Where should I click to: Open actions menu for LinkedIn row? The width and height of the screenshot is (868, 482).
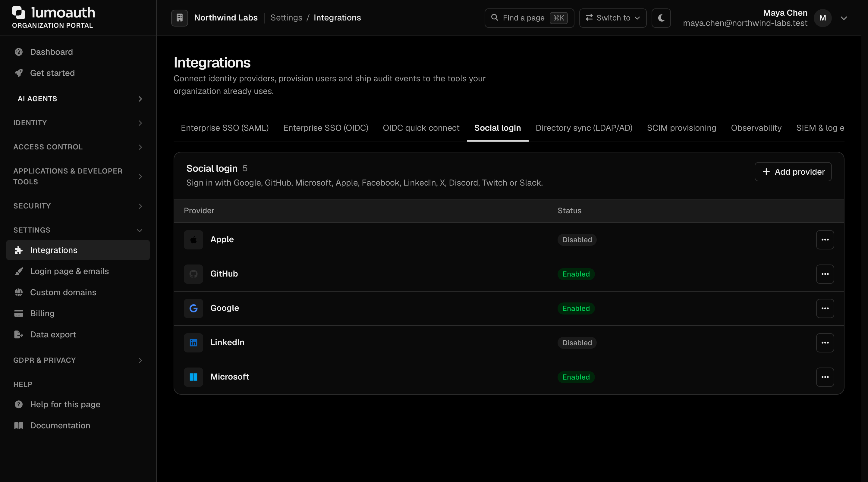tap(825, 343)
